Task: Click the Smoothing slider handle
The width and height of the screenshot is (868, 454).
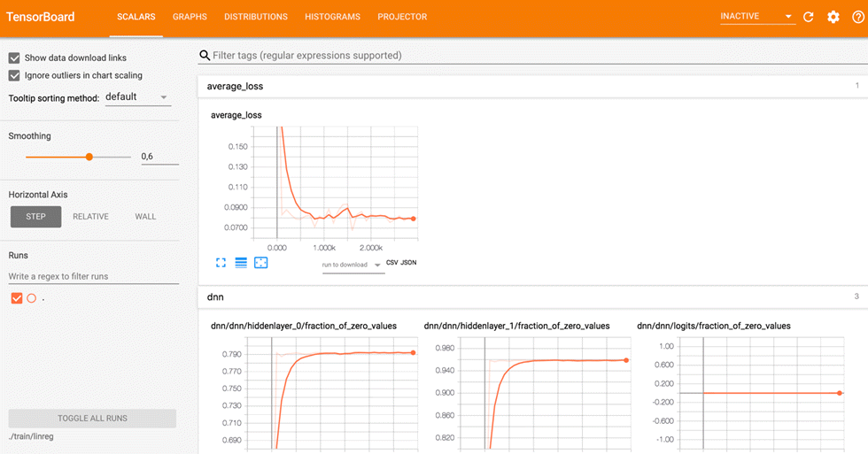Action: coord(89,157)
